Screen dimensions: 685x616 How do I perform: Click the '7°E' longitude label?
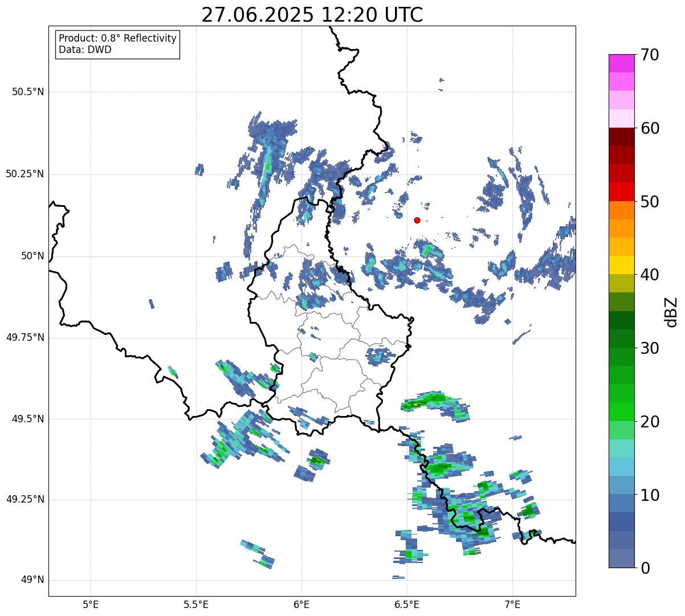512,604
